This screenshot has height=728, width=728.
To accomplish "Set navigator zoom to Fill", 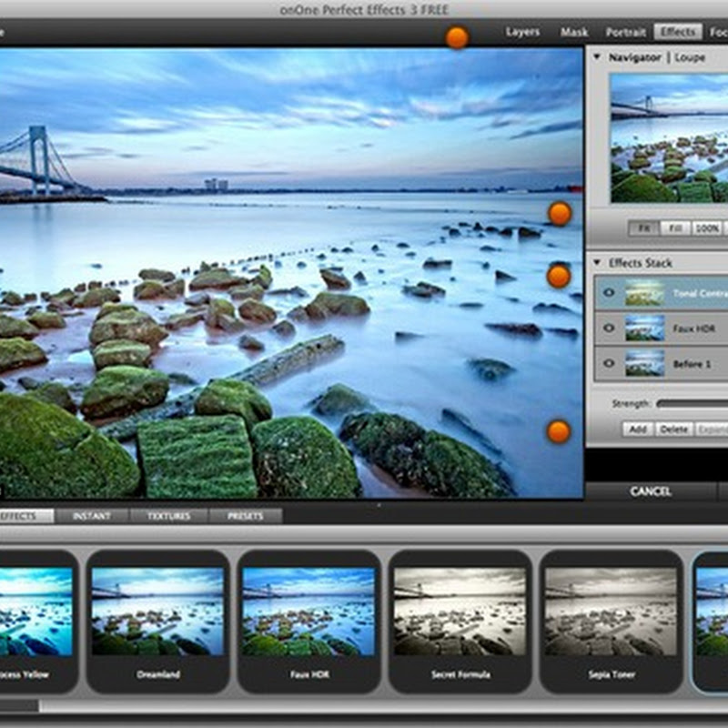I will [674, 228].
